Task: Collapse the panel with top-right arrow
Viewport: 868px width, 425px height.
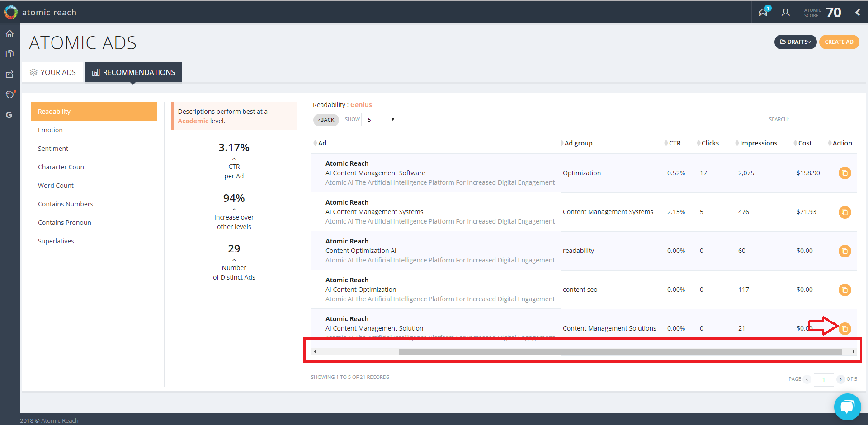Action: coord(858,13)
